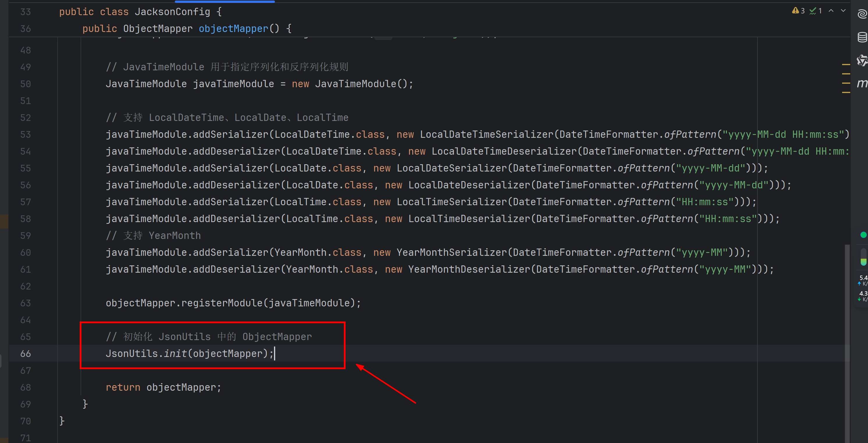Click the green download speed arrow indicator

coord(859,299)
